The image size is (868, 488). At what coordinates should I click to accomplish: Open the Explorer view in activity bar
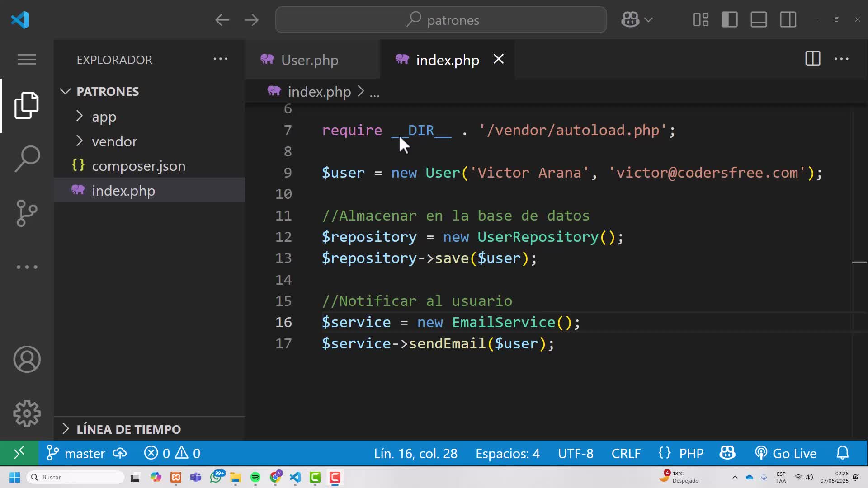pos(27,105)
